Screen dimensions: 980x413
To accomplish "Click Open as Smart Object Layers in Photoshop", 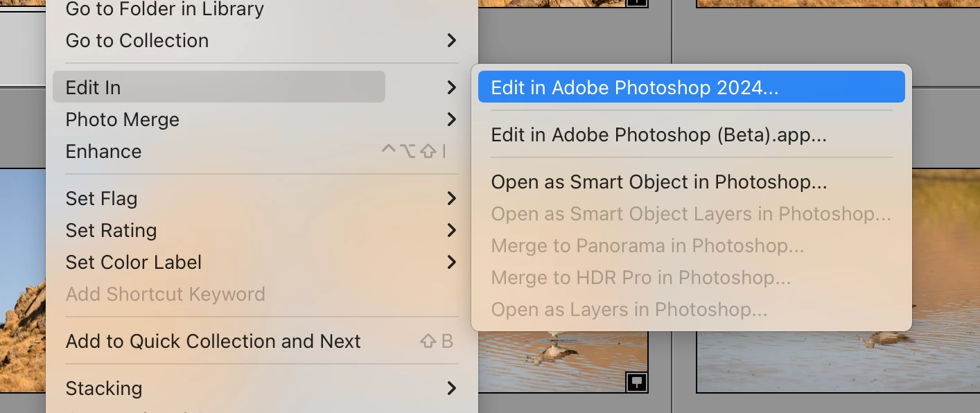I will pos(690,214).
